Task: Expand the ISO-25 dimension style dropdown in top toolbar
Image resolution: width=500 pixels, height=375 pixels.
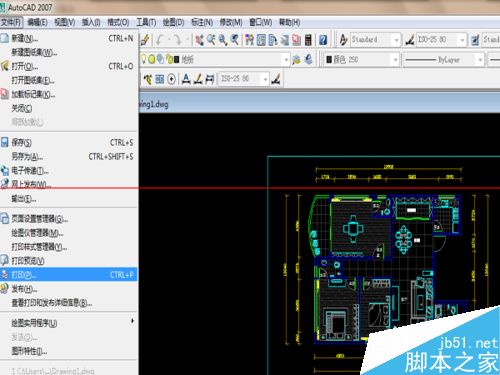Action: (462, 40)
